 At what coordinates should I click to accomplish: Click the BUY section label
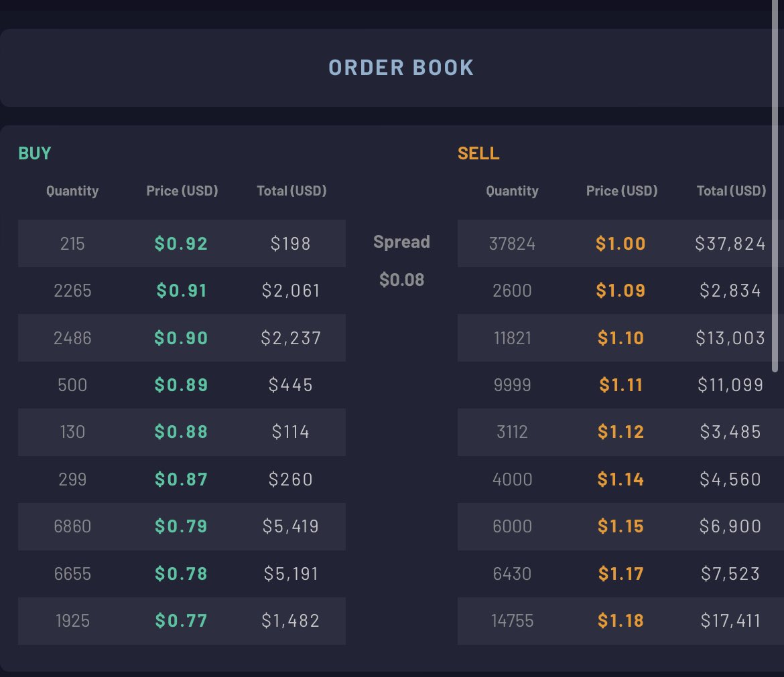(x=34, y=153)
